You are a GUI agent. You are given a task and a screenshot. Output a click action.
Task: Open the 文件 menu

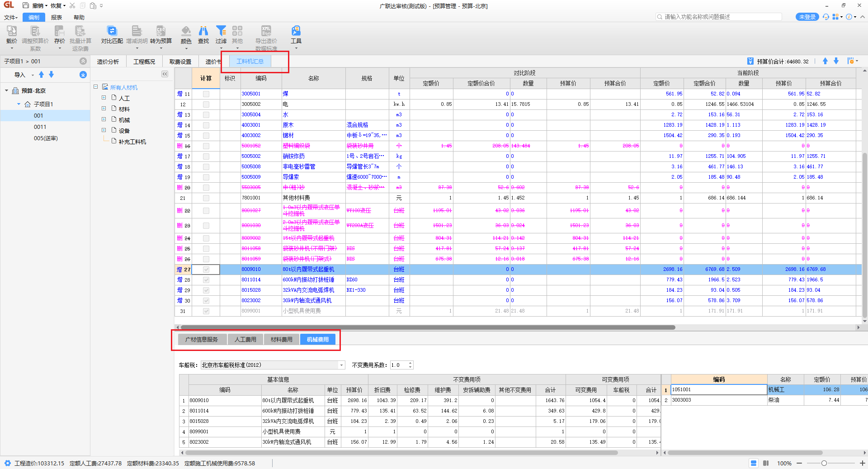(11, 17)
